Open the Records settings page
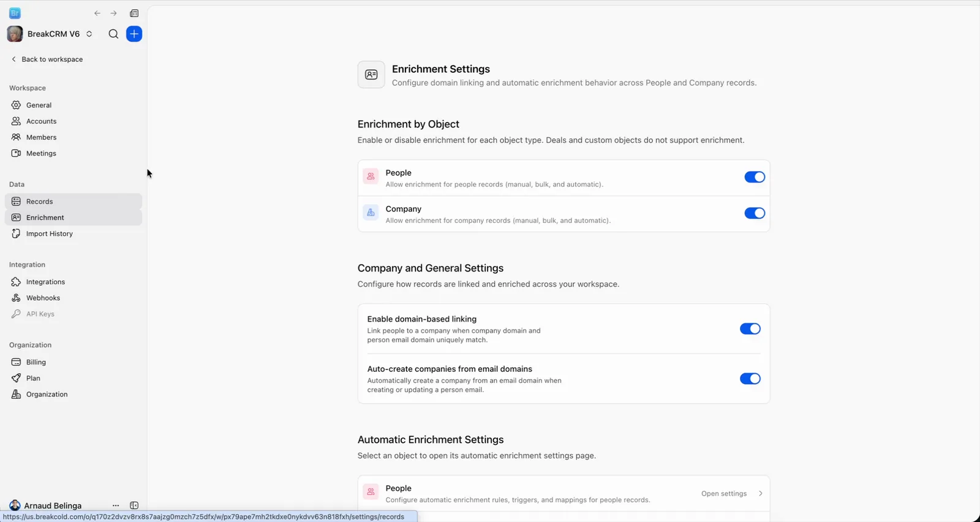 tap(73, 202)
